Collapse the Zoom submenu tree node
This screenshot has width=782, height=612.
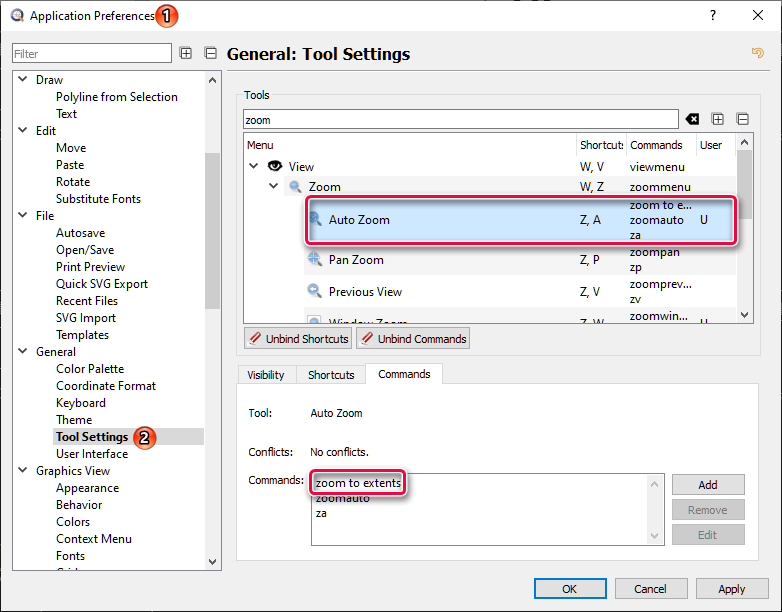(274, 187)
